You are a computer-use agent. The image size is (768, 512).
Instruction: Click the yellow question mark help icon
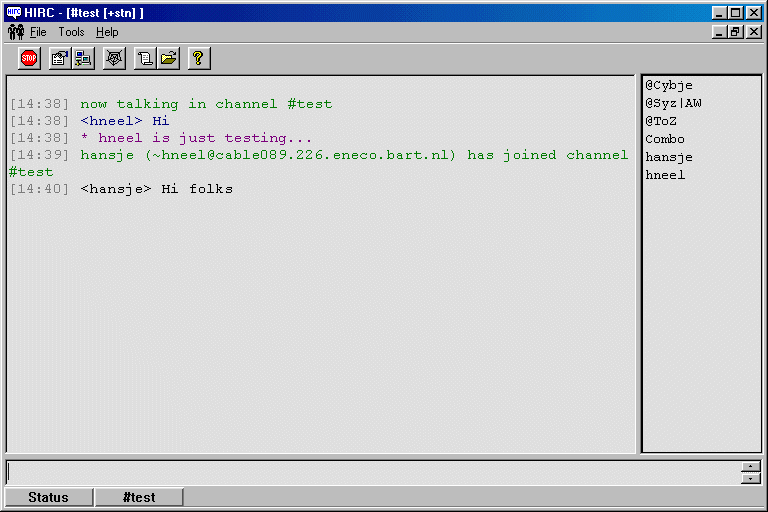tap(199, 58)
